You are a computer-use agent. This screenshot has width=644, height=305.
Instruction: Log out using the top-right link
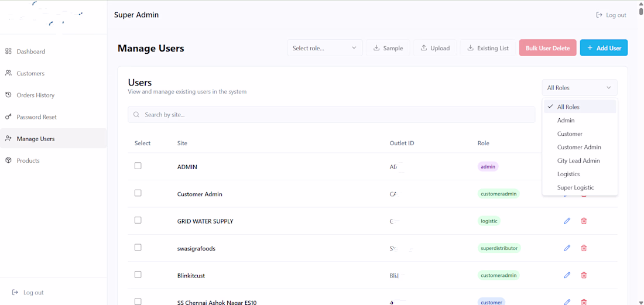click(x=611, y=15)
